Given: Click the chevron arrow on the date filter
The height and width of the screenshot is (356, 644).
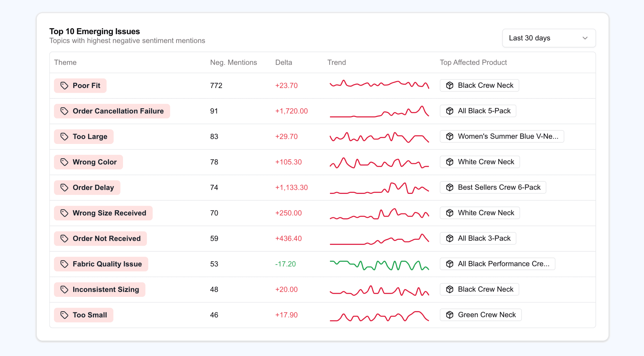Looking at the screenshot, I should point(585,38).
